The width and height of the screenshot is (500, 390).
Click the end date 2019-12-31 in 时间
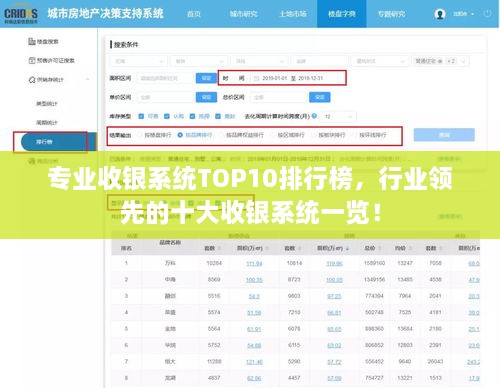[x=310, y=78]
